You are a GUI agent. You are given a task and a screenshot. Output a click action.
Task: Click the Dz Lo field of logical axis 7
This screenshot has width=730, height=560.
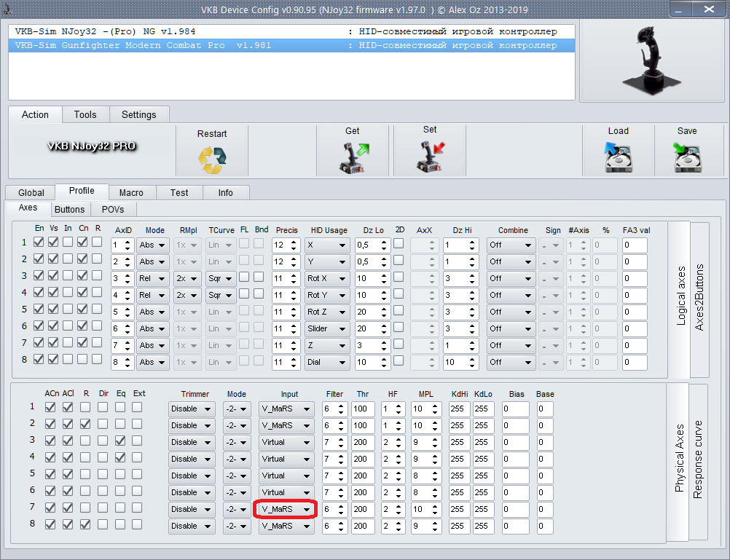[371, 345]
